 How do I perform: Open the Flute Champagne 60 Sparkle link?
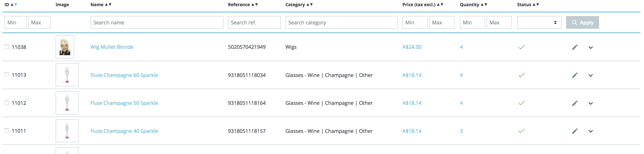(x=124, y=75)
